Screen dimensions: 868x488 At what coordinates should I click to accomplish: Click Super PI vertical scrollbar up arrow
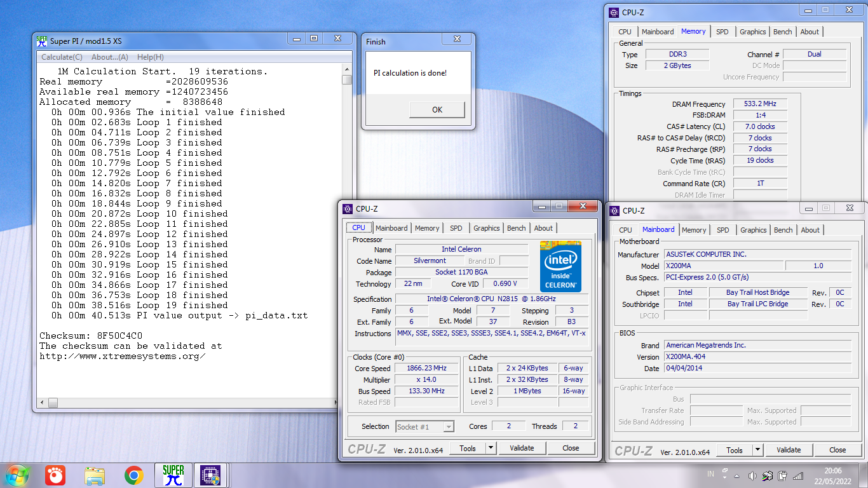[x=346, y=70]
